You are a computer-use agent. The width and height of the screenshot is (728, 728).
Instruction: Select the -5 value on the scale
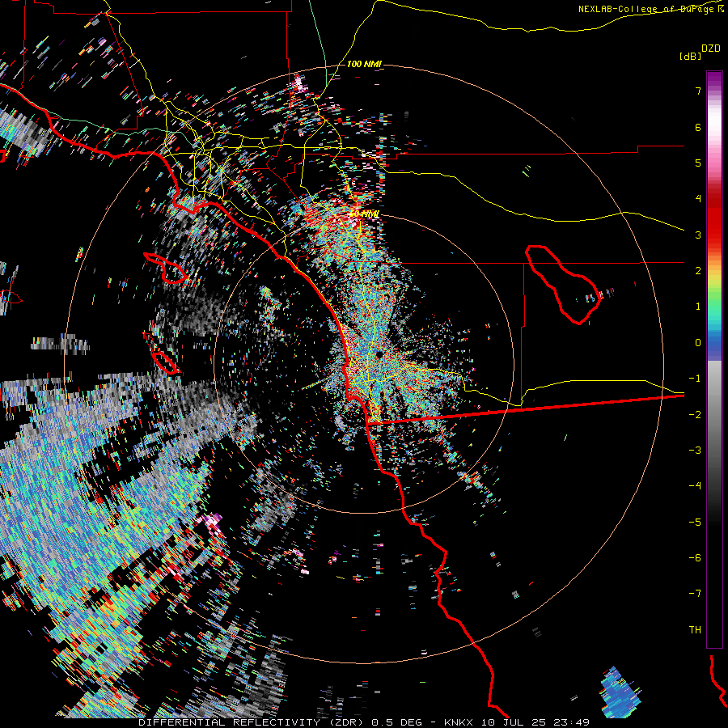click(x=695, y=522)
